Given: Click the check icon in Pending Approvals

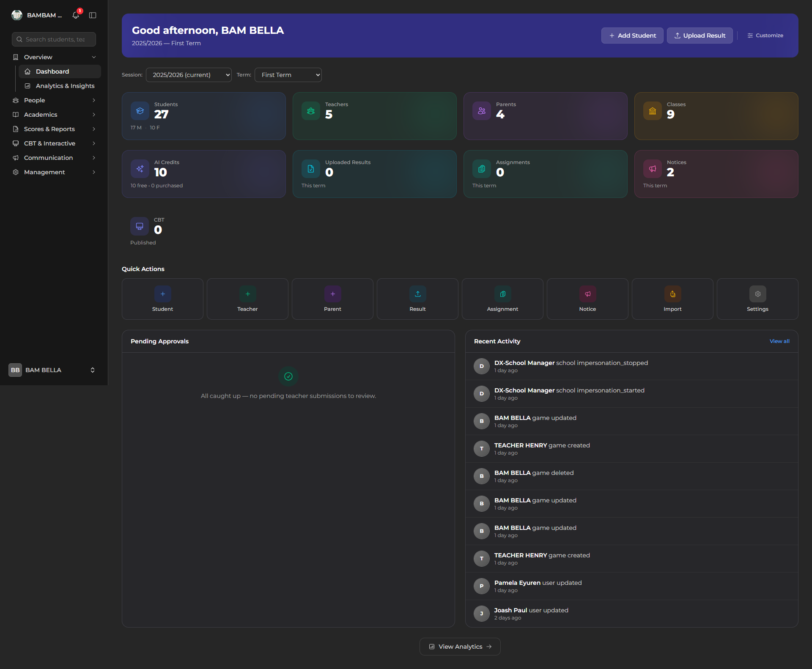Looking at the screenshot, I should coord(288,376).
